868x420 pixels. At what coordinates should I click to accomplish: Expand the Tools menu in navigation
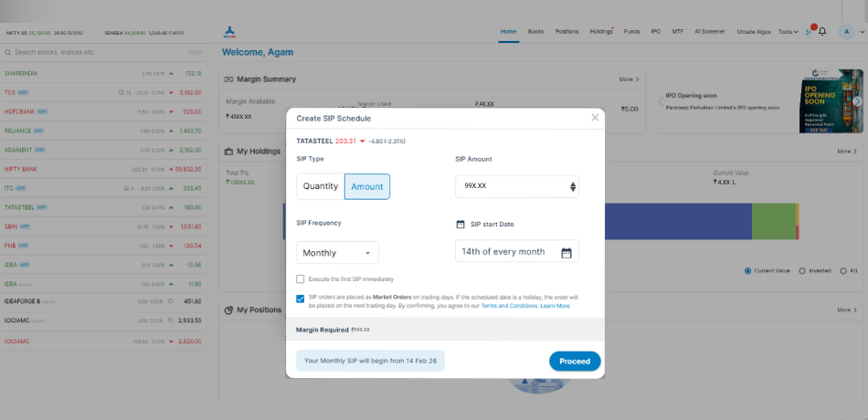click(788, 32)
